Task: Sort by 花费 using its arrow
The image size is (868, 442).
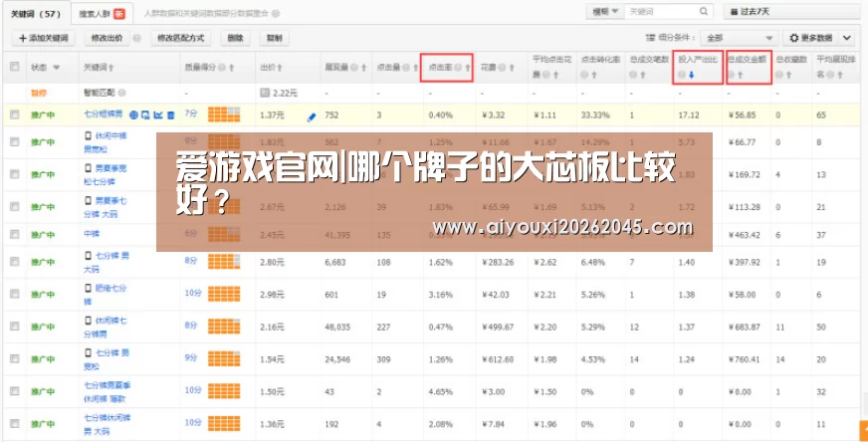Action: click(x=512, y=68)
